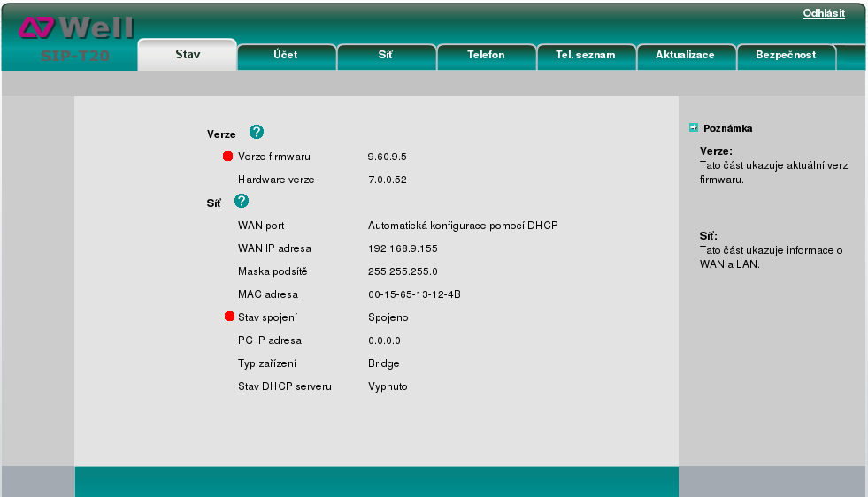Open the Aktualizace tab
The image size is (868, 497).
(685, 55)
